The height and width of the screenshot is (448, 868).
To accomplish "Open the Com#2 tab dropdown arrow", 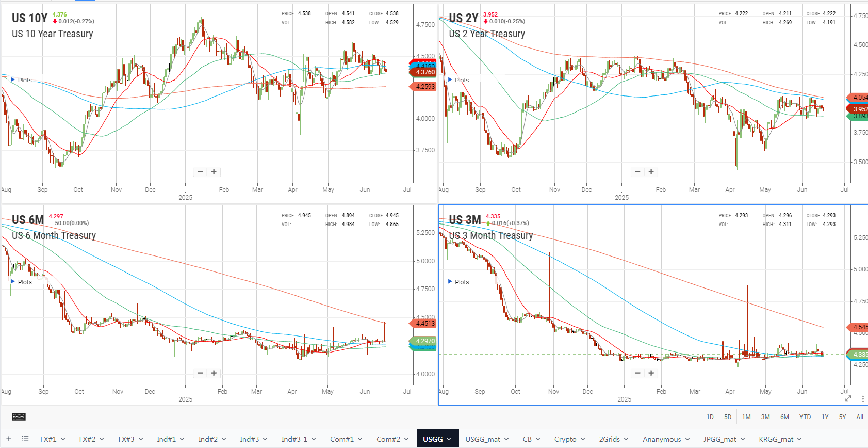I will pyautogui.click(x=406, y=439).
